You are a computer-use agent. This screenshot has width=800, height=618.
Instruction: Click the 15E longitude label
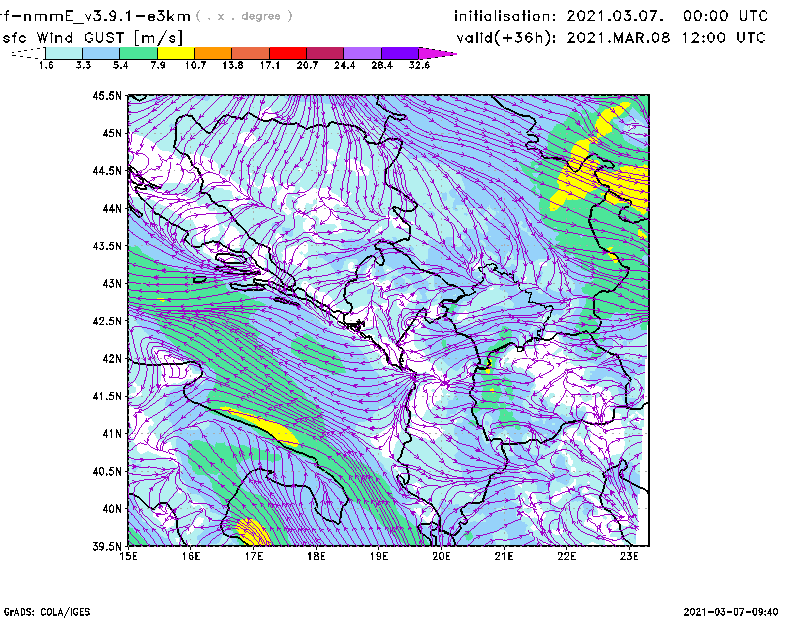click(x=128, y=556)
